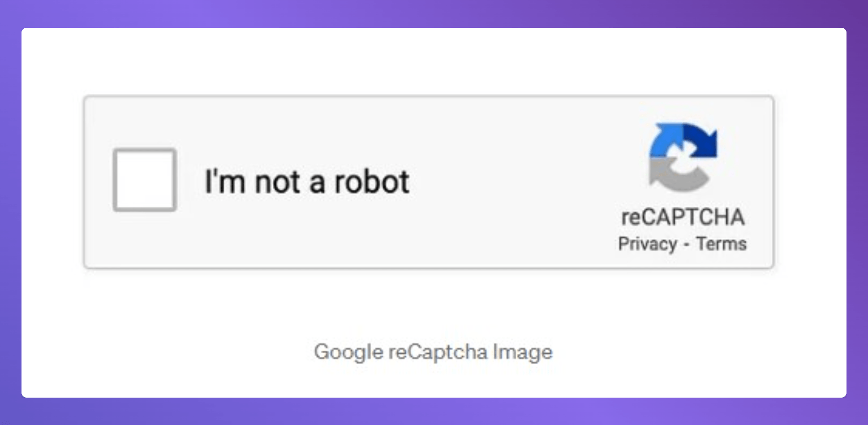Click the Google reCaptcha Image caption
This screenshot has width=868, height=425.
click(x=434, y=352)
